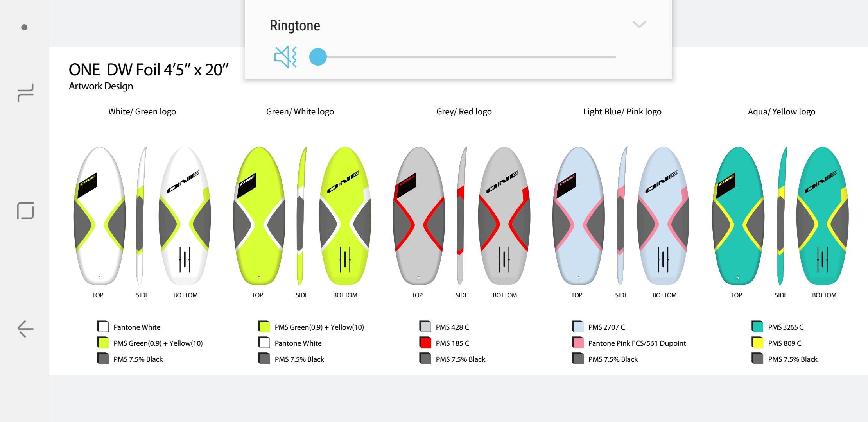Click the ringtone volume slider handle

coord(318,57)
